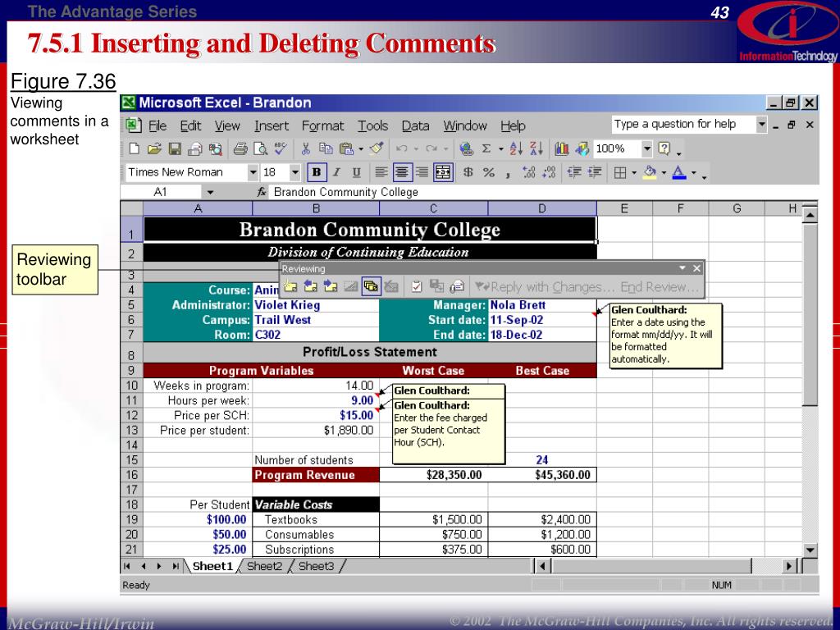The height and width of the screenshot is (630, 840).
Task: Click the Print icon
Action: [x=240, y=149]
